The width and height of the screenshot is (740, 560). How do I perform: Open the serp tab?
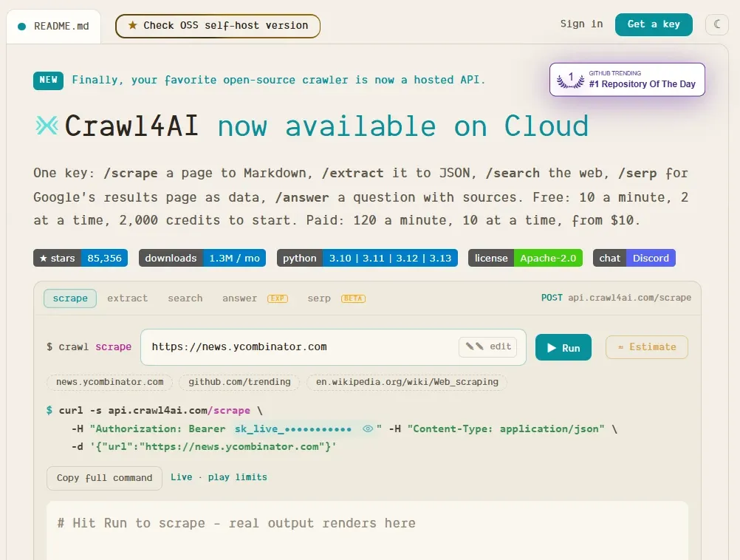(x=319, y=298)
